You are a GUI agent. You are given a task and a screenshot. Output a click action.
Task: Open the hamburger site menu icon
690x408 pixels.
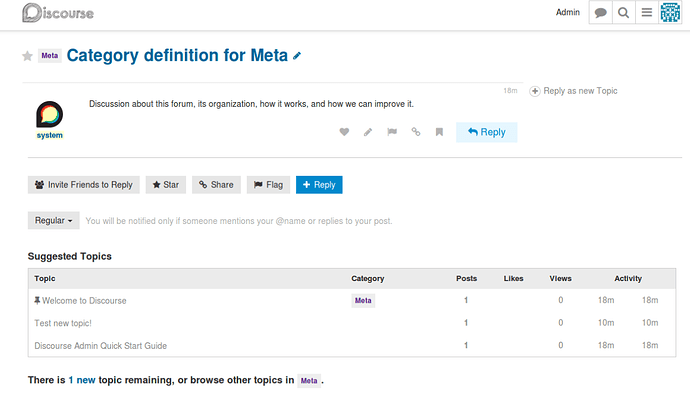(x=646, y=13)
